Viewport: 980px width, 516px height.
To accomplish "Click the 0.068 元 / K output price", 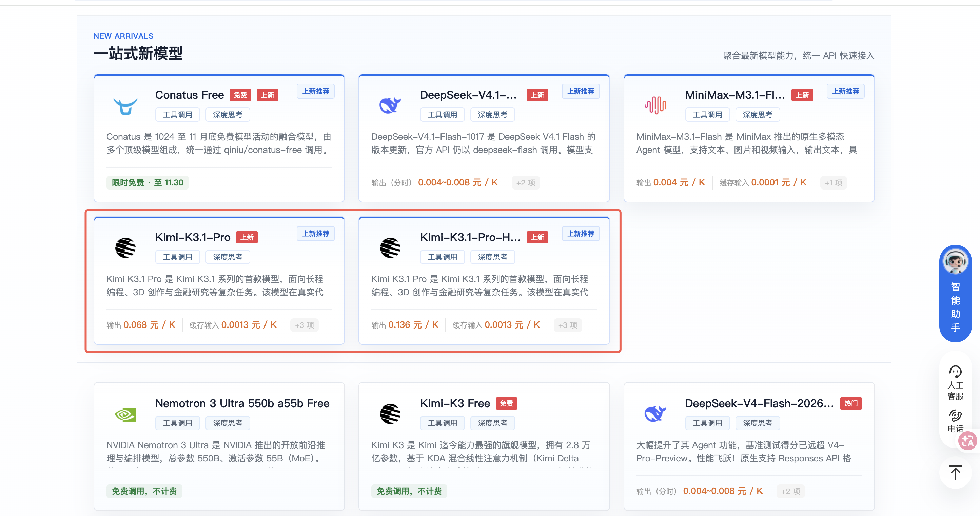I will pyautogui.click(x=149, y=325).
